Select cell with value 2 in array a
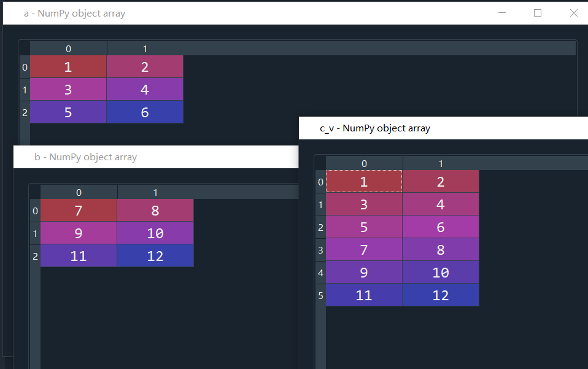 click(x=145, y=67)
